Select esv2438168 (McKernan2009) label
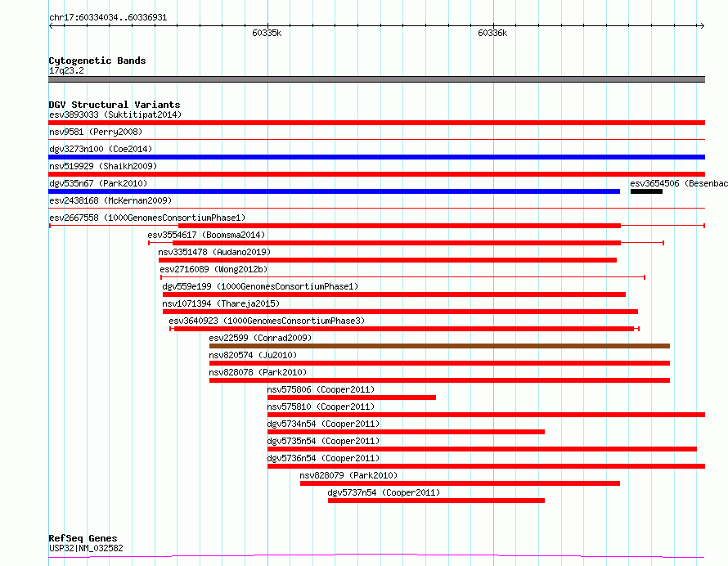This screenshot has width=728, height=566. click(x=110, y=200)
